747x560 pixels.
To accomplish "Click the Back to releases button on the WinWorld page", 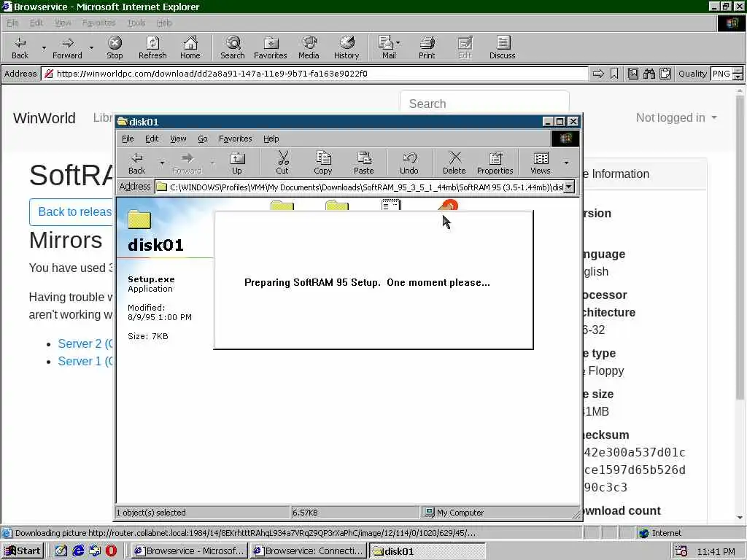I will pyautogui.click(x=71, y=212).
